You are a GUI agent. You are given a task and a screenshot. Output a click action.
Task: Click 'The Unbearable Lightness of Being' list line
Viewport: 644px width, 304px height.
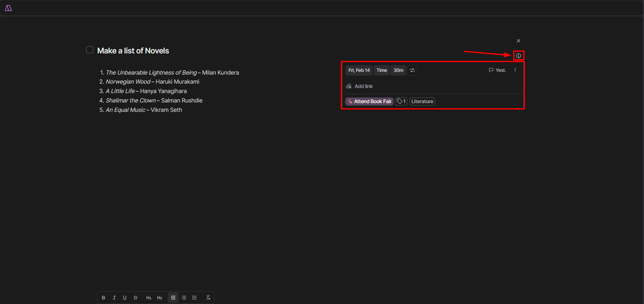(x=173, y=73)
